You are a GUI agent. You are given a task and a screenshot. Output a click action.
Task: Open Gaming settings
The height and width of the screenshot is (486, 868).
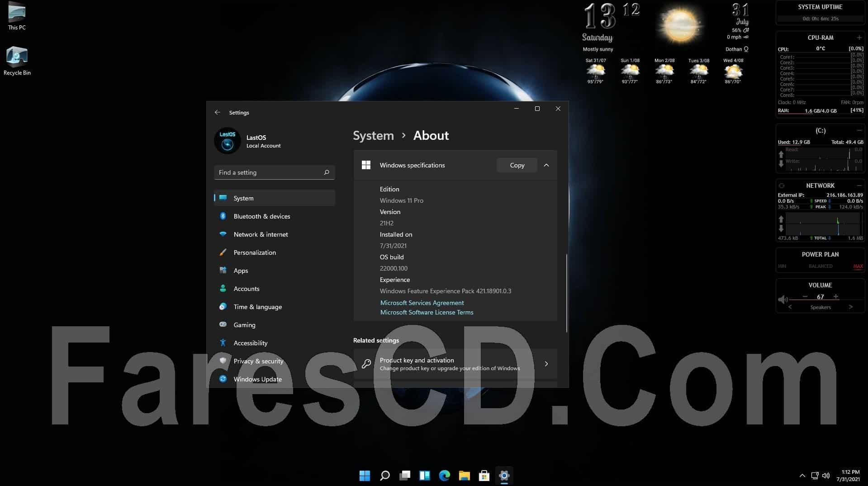[274, 325]
